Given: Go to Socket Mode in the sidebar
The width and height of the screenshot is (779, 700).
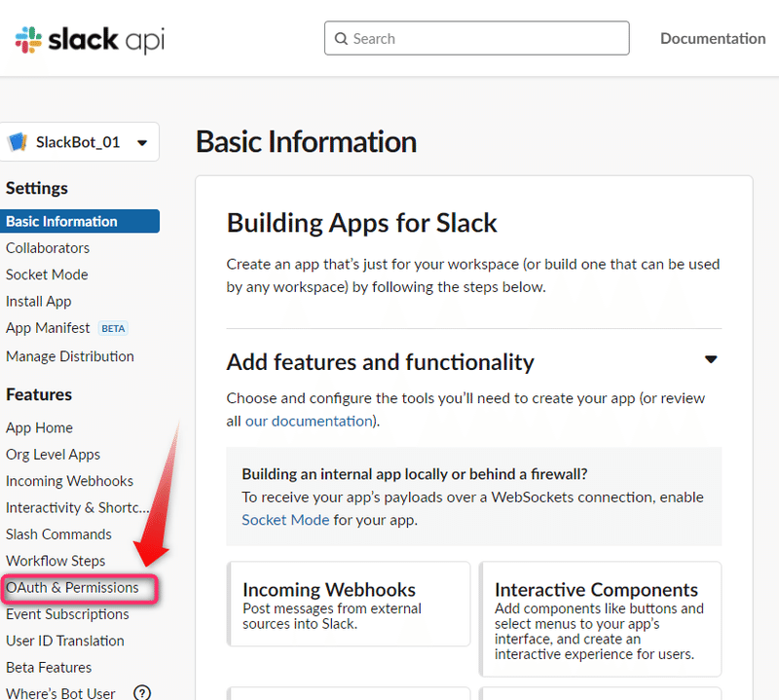Looking at the screenshot, I should coord(47,275).
